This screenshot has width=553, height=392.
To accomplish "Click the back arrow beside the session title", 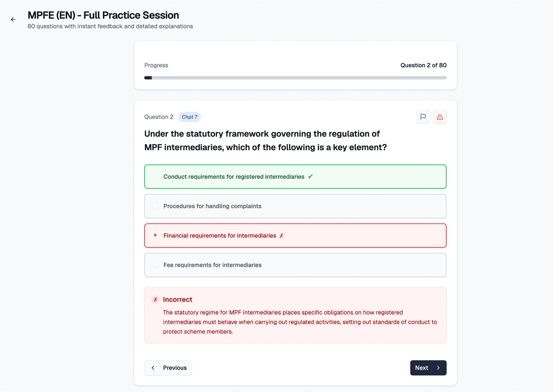I will [13, 19].
